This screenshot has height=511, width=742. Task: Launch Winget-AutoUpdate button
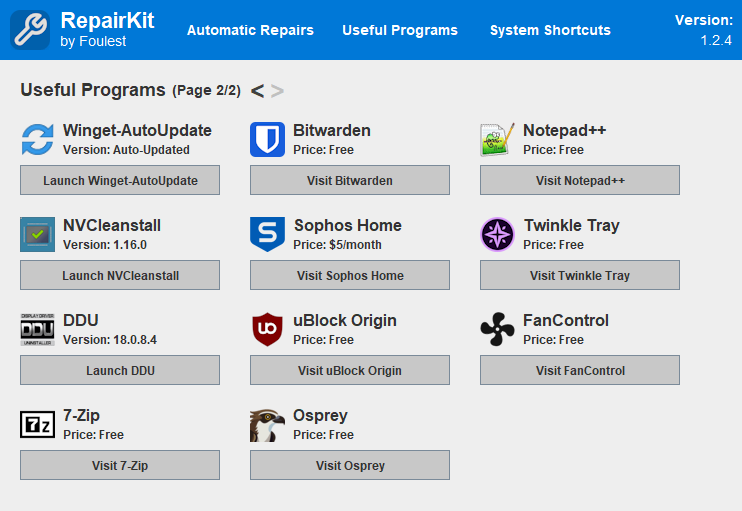(x=120, y=180)
